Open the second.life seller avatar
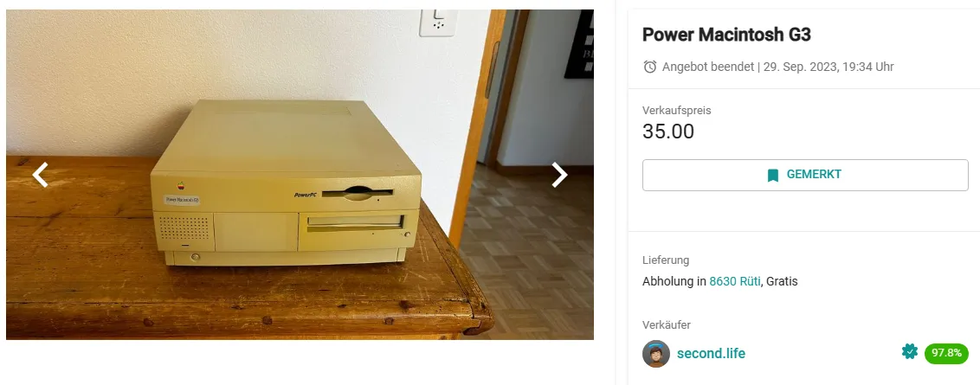Image resolution: width=980 pixels, height=385 pixels. (x=655, y=354)
